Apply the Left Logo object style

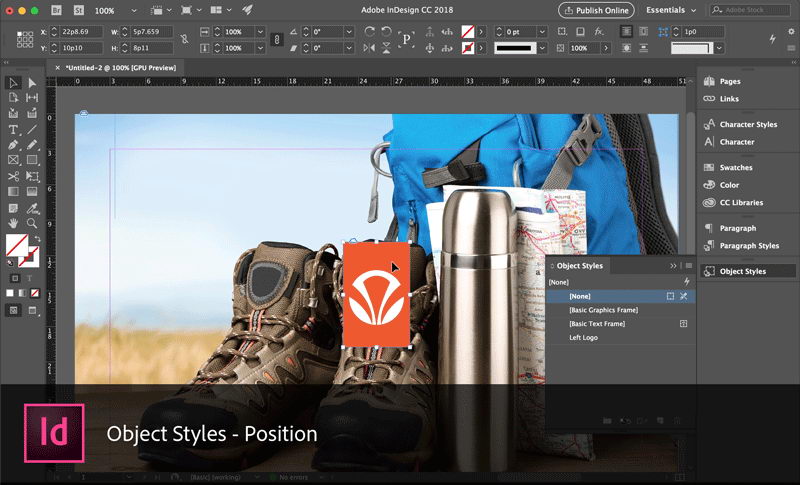point(583,338)
